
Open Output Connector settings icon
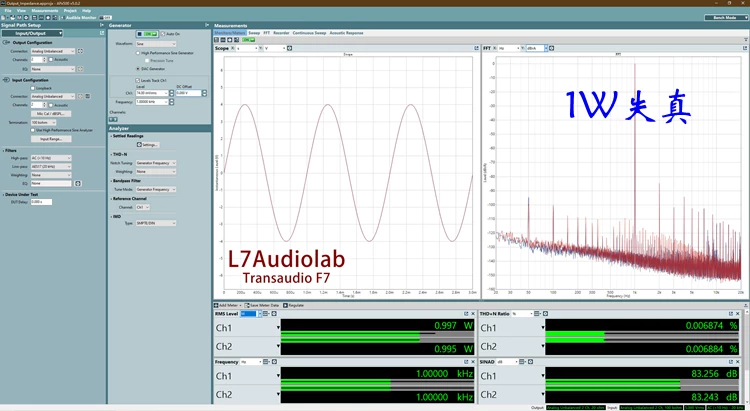point(80,51)
